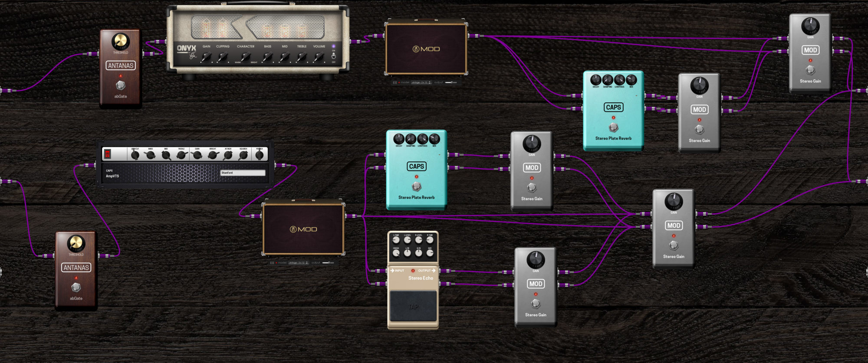Click the AmpVTS Mid knob
Screen dimensions: 868x363
[x=166, y=155]
